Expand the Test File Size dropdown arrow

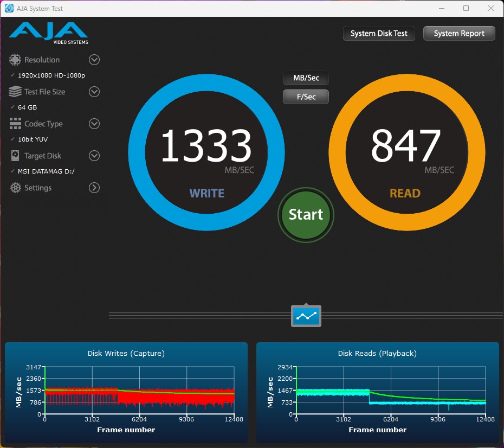(94, 92)
